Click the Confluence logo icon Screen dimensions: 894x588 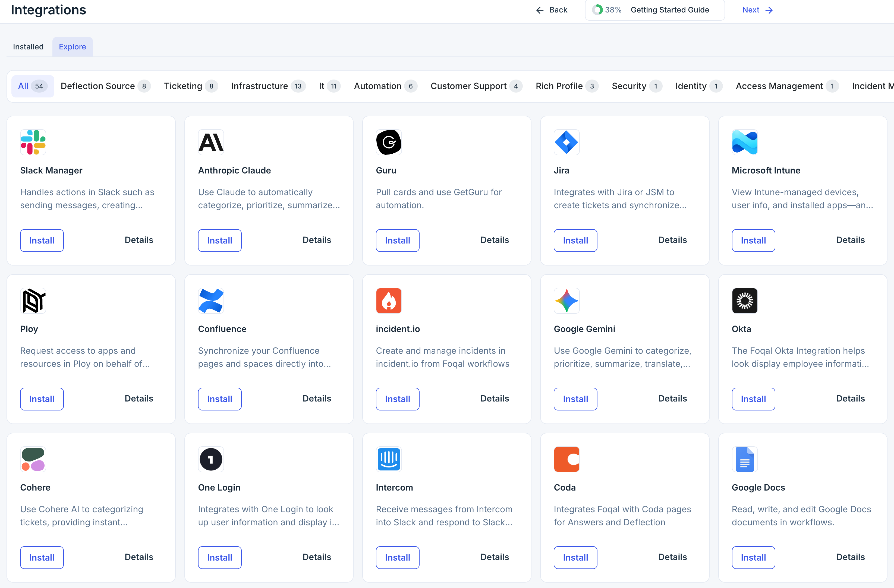point(211,301)
